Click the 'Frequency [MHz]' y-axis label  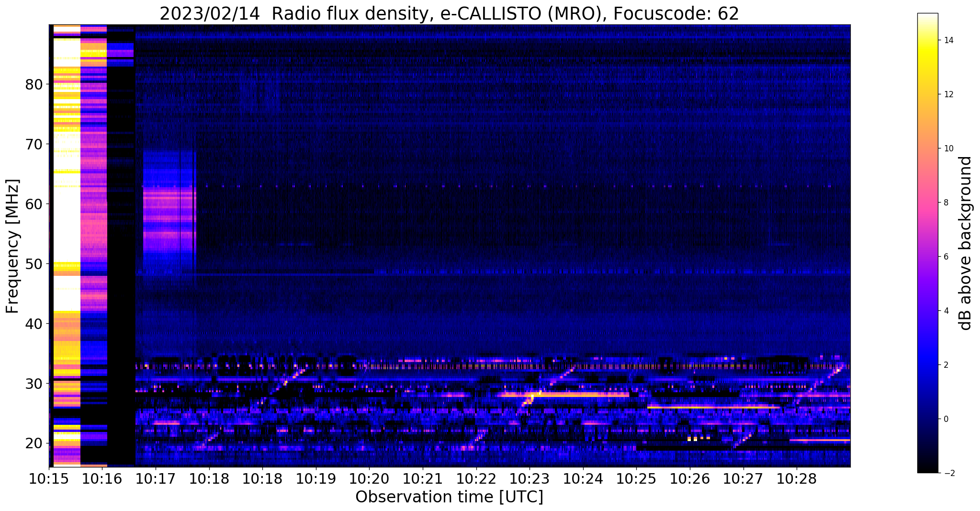[13, 246]
